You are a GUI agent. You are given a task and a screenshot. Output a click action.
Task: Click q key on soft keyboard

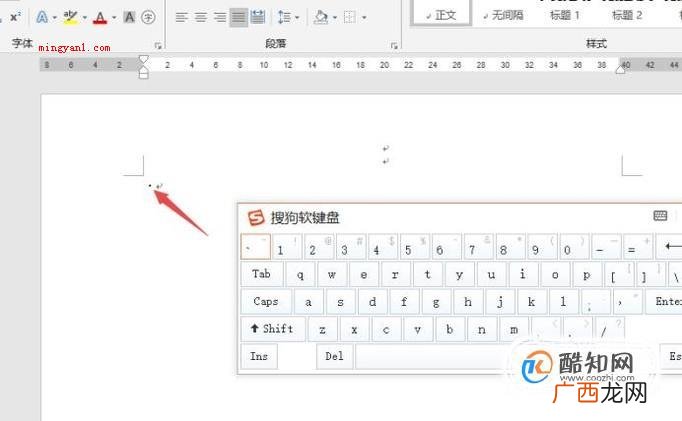(300, 274)
